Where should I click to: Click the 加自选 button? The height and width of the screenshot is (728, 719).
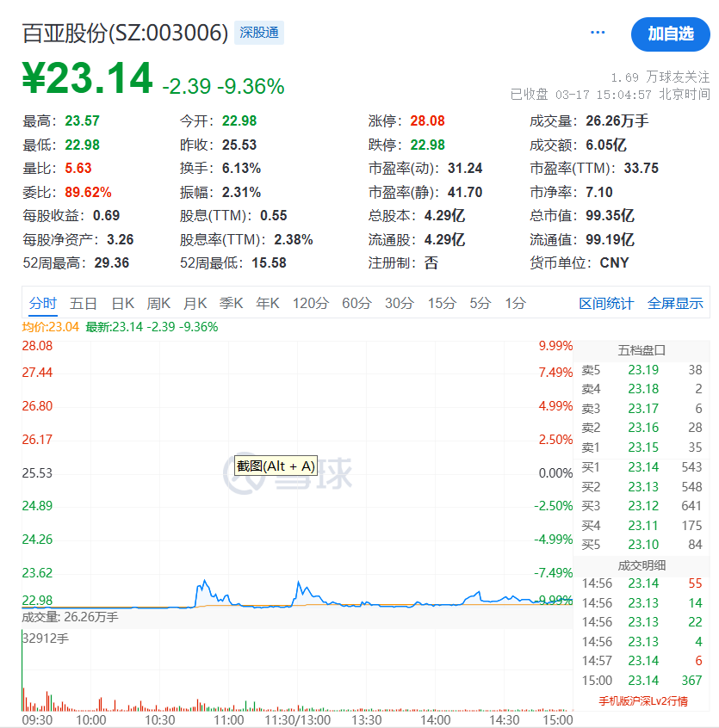click(x=670, y=34)
